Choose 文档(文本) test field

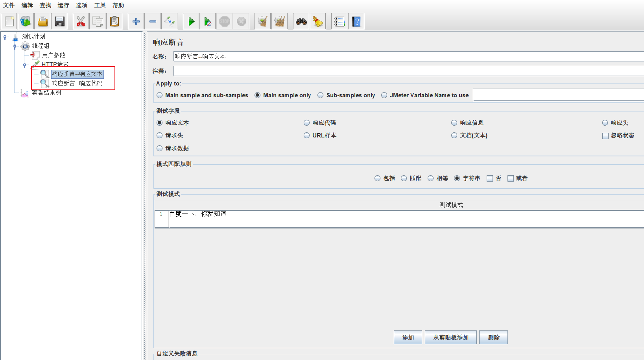pyautogui.click(x=469, y=135)
